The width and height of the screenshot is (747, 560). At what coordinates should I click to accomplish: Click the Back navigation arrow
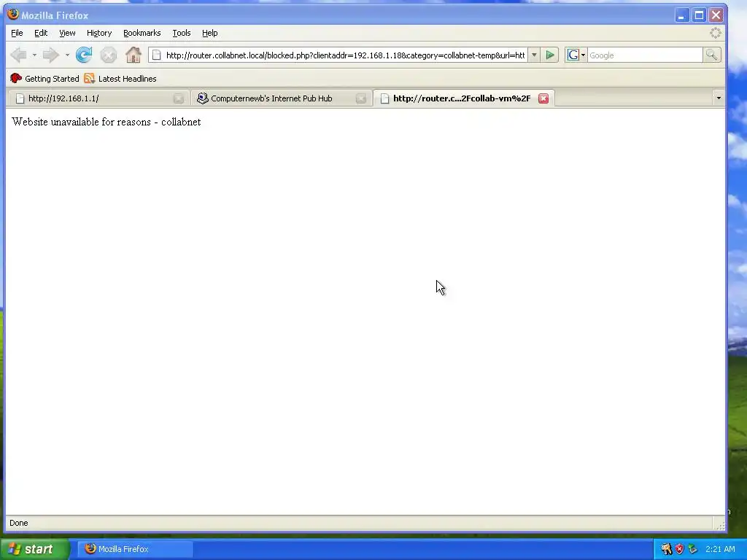click(x=18, y=55)
